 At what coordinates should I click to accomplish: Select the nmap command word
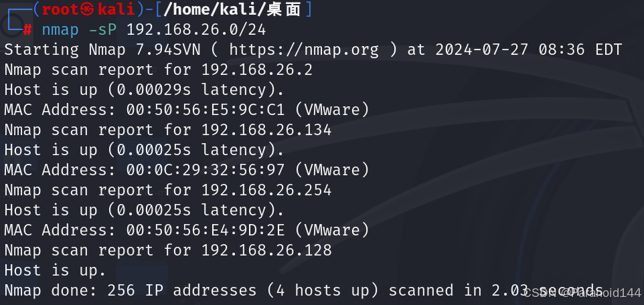(60, 30)
